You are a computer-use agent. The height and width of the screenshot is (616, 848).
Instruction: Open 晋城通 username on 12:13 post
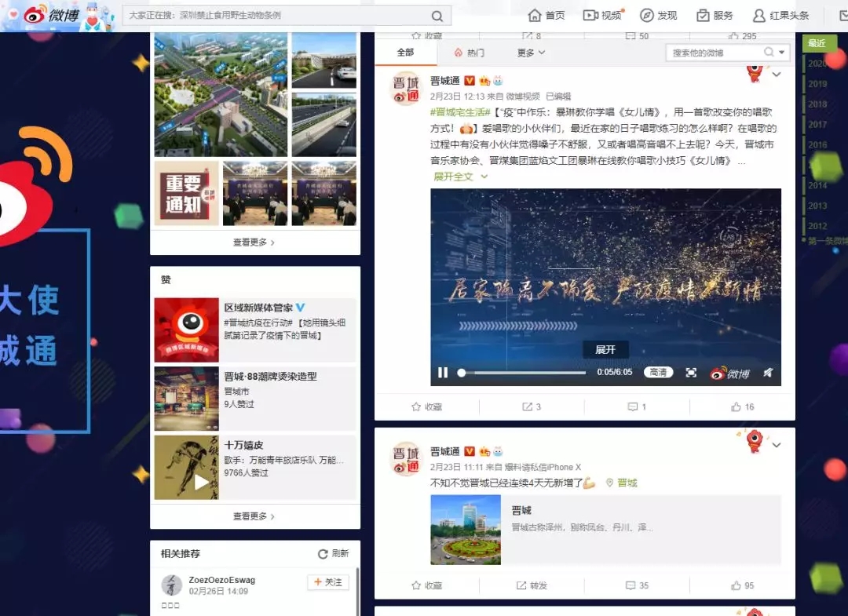444,81
